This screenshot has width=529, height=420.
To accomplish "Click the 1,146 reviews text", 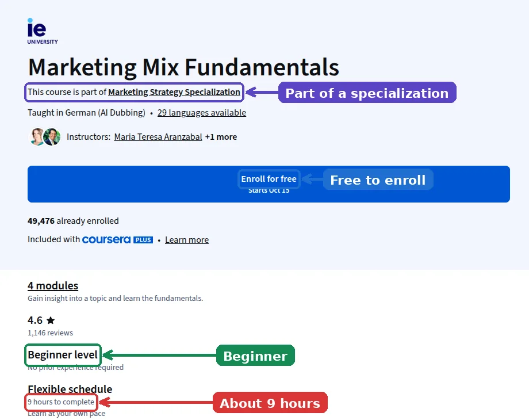I will coord(50,333).
